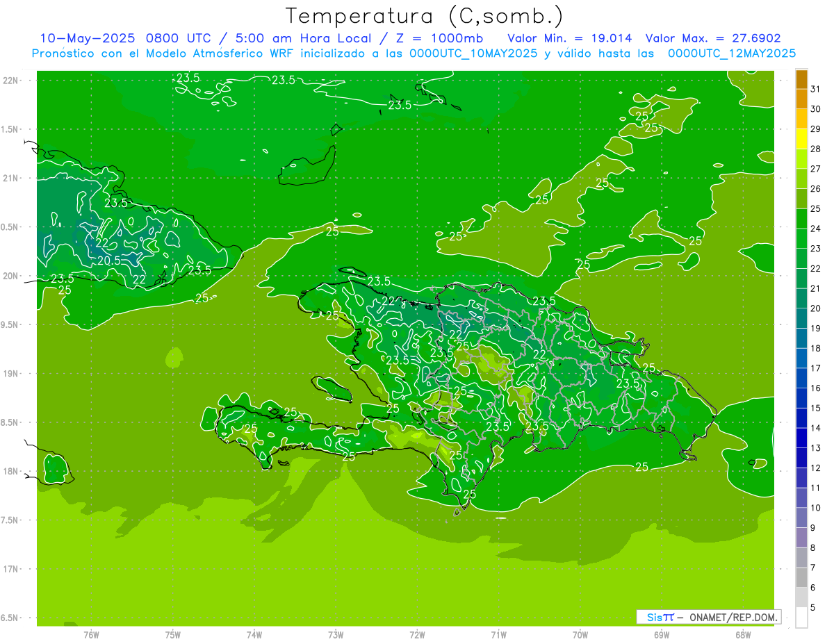Viewport: 834px width, 644px height.
Task: Click the '19N' latitude label
Action: [11, 374]
